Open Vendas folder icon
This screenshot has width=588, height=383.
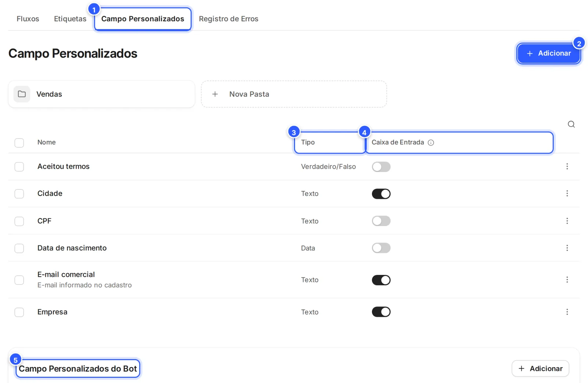tap(22, 94)
